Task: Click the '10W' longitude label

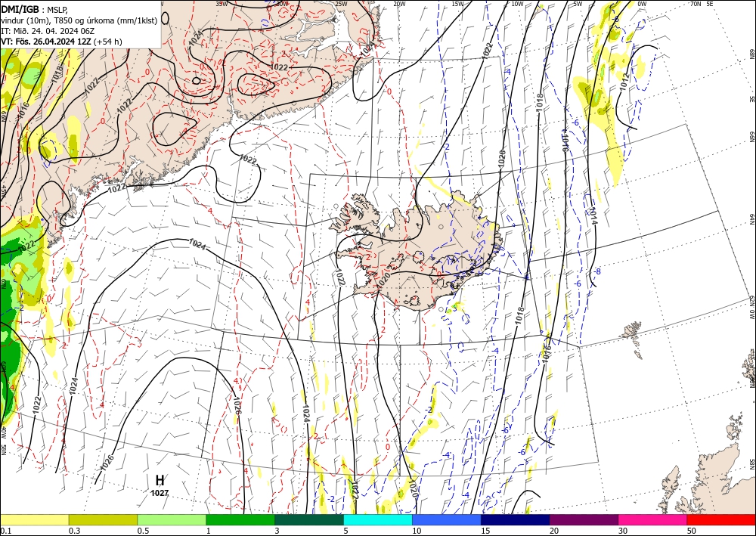Action: coord(517,4)
